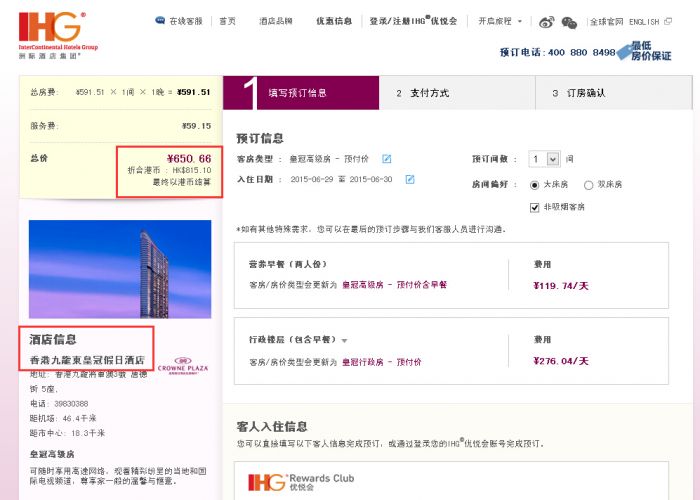
Task: Click 皇冠行政房 - 预付价 upgrade link
Action: 381,362
